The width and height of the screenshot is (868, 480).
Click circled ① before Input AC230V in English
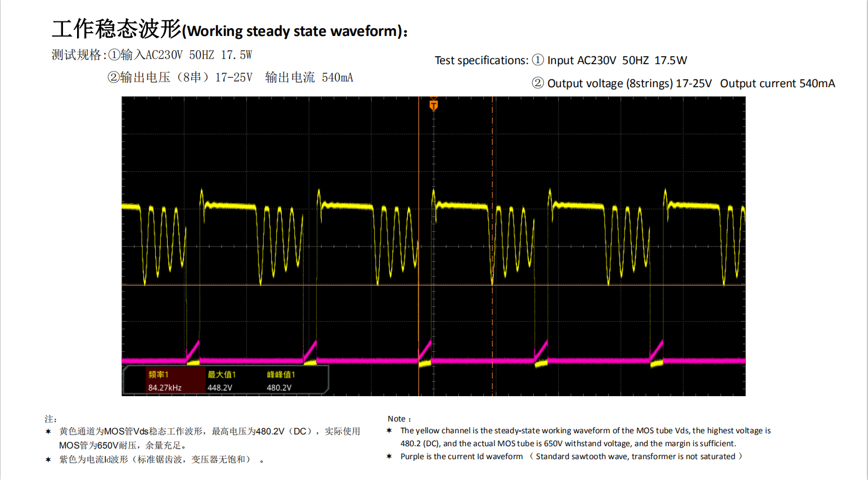pos(538,60)
